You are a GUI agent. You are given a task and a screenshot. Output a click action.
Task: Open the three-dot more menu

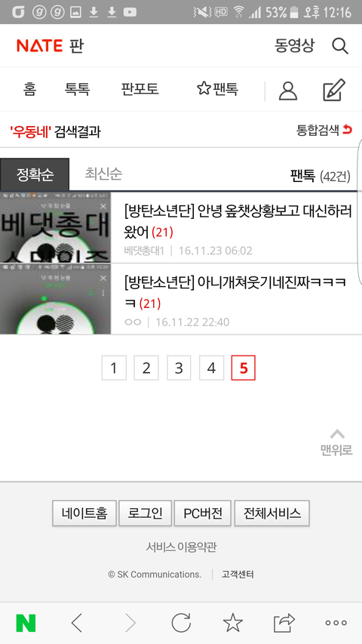tap(336, 623)
